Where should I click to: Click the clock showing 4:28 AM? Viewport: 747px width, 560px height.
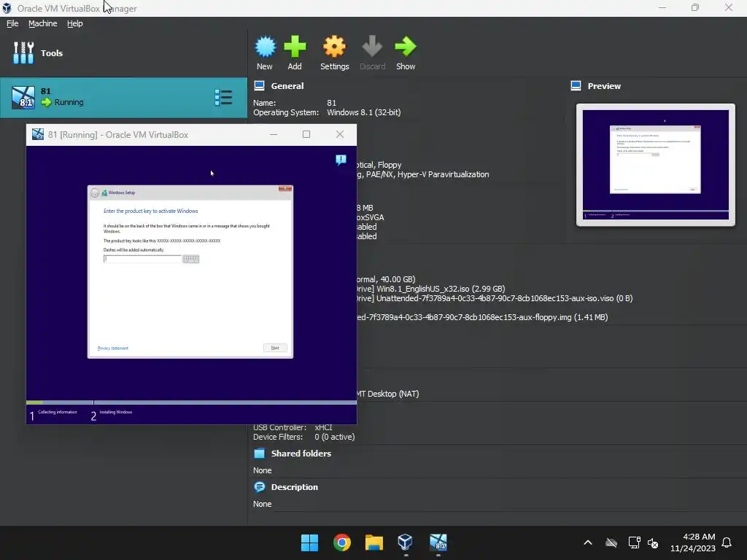tap(699, 537)
